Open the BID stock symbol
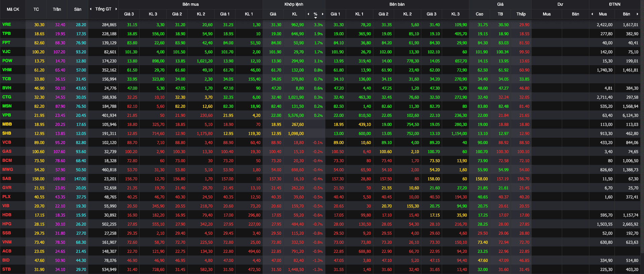 pos(6,260)
